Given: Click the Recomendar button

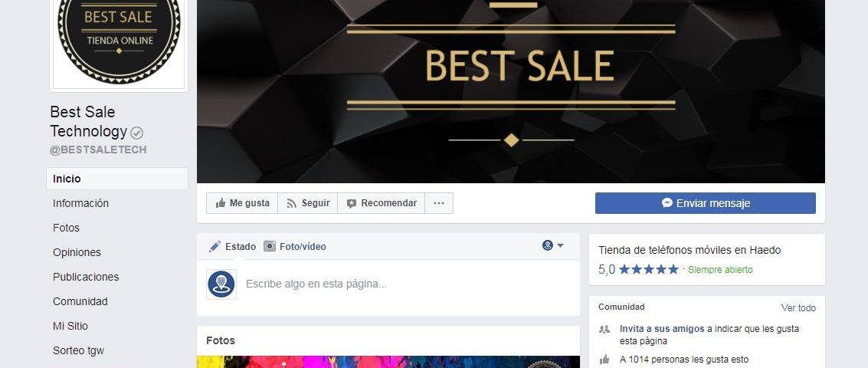Looking at the screenshot, I should point(382,203).
